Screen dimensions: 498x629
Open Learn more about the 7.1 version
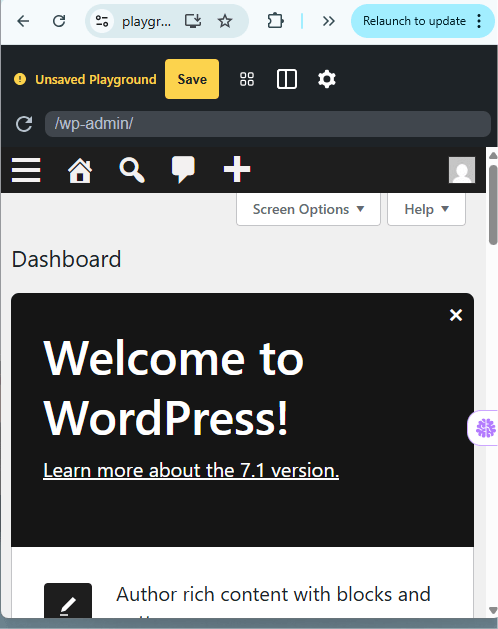pyautogui.click(x=191, y=470)
